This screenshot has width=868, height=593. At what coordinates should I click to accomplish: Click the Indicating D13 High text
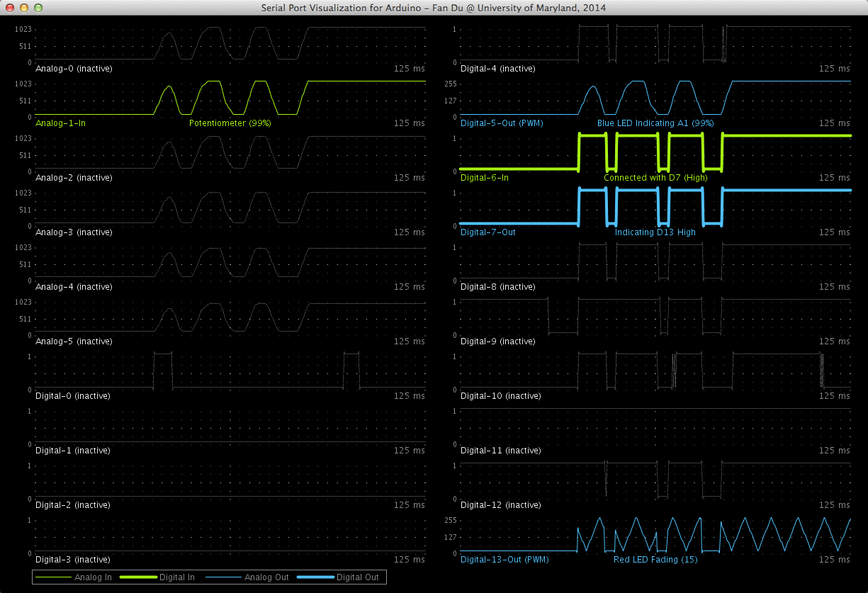click(x=655, y=232)
